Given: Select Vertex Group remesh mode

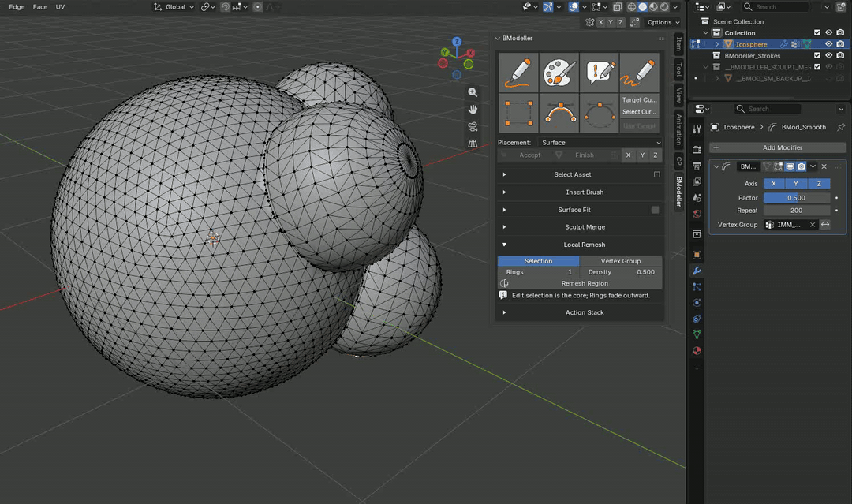Looking at the screenshot, I should (x=621, y=261).
